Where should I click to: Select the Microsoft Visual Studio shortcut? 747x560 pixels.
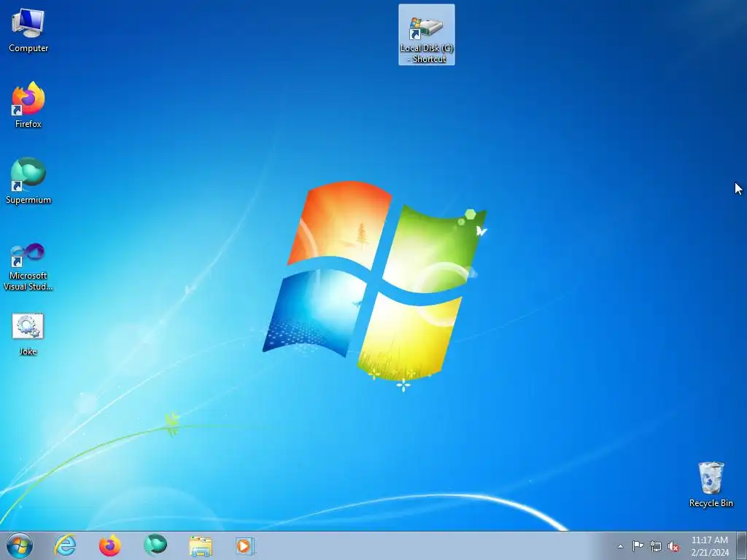(28, 267)
